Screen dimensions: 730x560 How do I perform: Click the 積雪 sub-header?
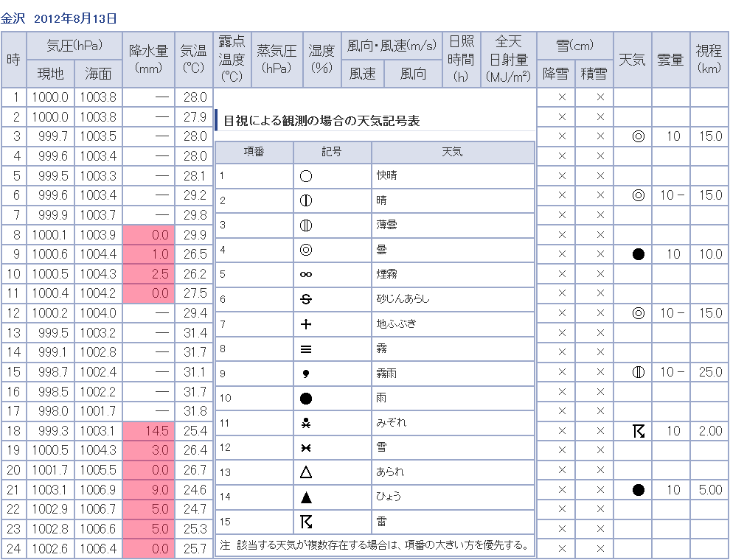(594, 74)
